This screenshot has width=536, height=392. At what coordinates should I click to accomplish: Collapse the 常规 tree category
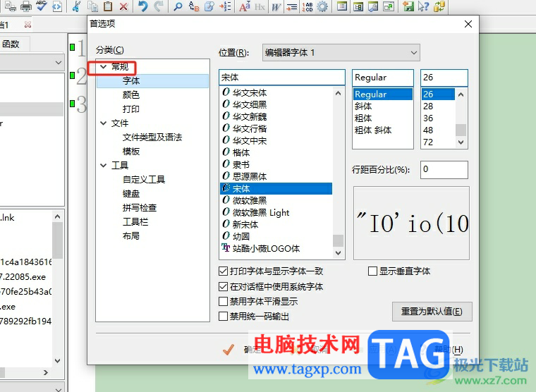tap(103, 67)
